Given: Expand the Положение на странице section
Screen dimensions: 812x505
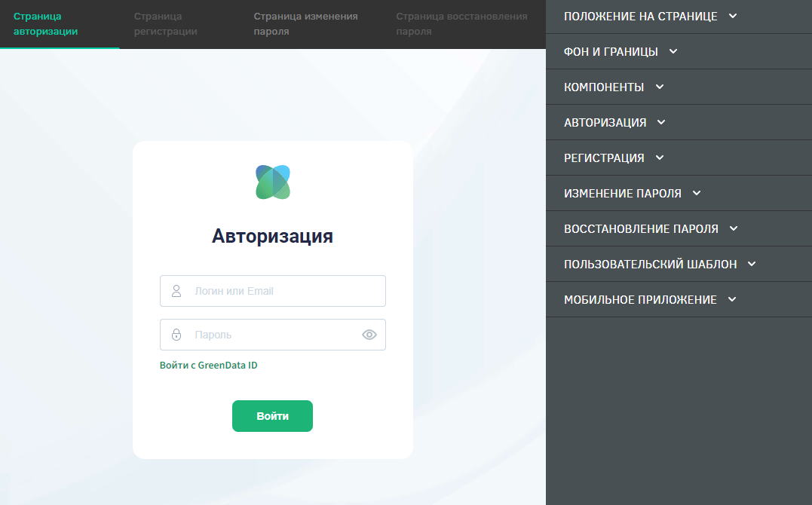Looking at the screenshot, I should click(650, 17).
